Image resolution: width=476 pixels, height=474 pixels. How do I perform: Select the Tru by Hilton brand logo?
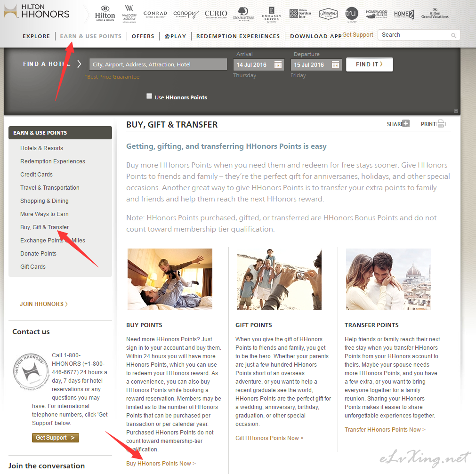pyautogui.click(x=352, y=14)
